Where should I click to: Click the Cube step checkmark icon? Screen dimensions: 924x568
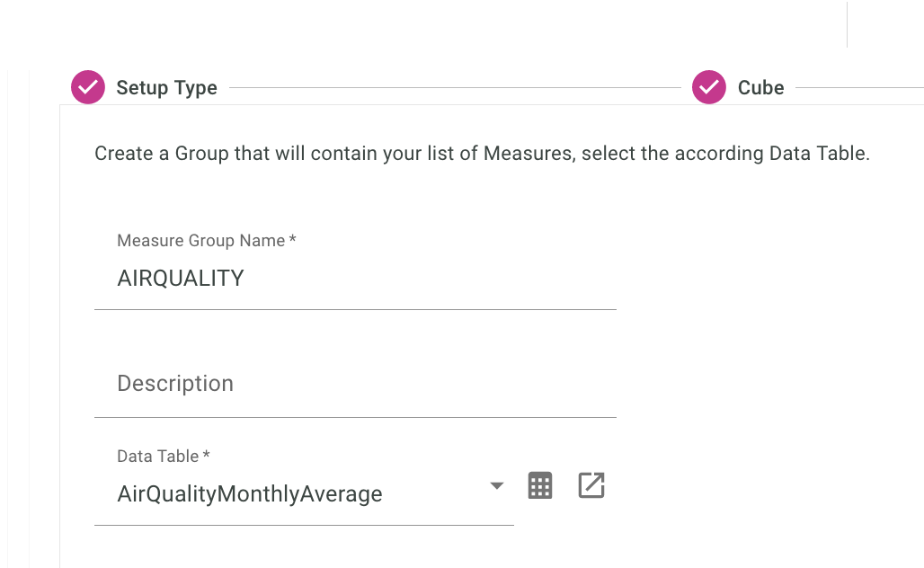tap(709, 87)
